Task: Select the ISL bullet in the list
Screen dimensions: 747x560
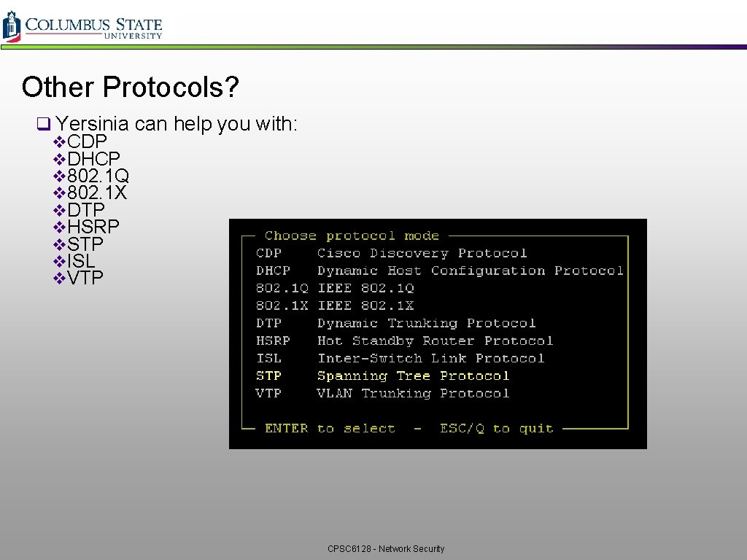Action: [x=74, y=261]
